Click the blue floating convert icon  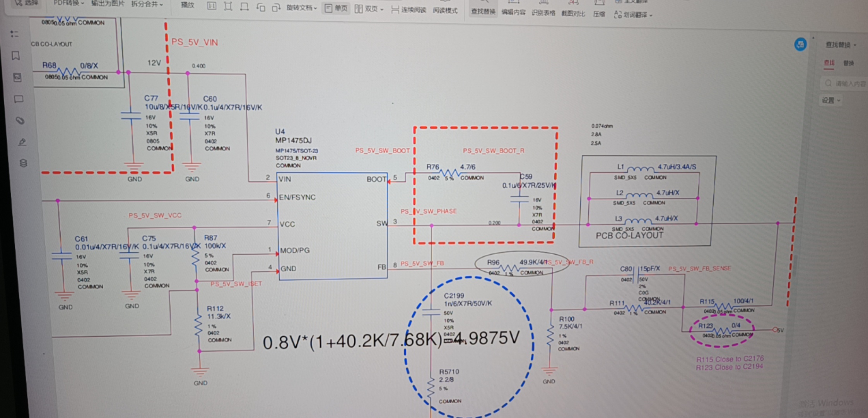tap(800, 44)
